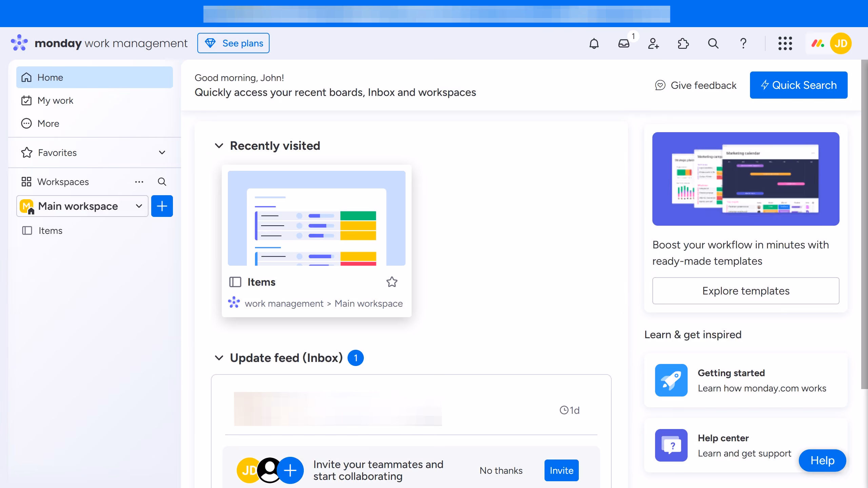This screenshot has width=868, height=488.
Task: Click Give feedback
Action: click(696, 85)
